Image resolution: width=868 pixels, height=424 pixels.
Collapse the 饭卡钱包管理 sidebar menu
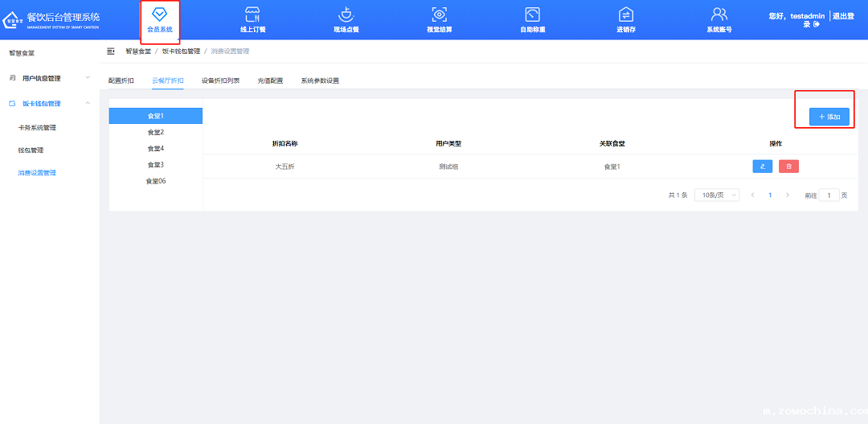pos(48,104)
